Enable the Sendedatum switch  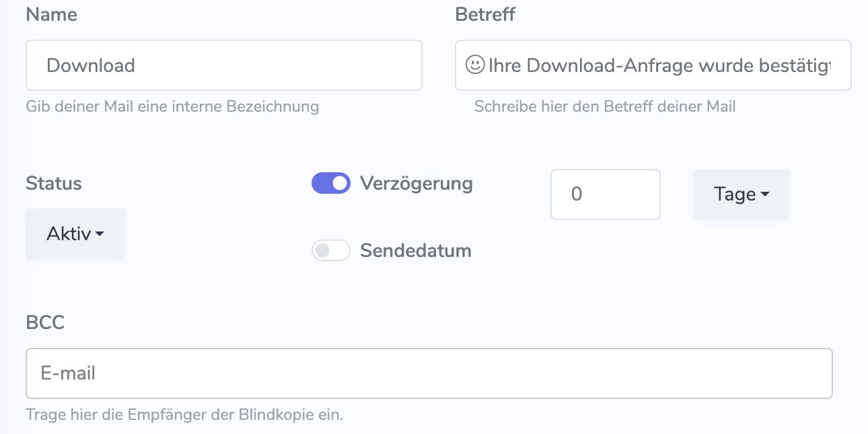pos(331,250)
